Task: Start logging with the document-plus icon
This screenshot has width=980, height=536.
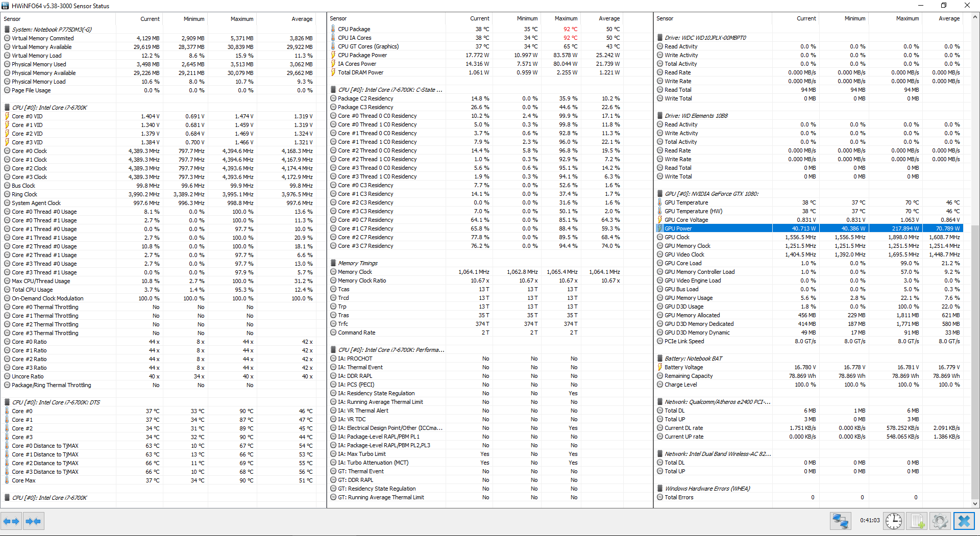Action: [x=917, y=521]
